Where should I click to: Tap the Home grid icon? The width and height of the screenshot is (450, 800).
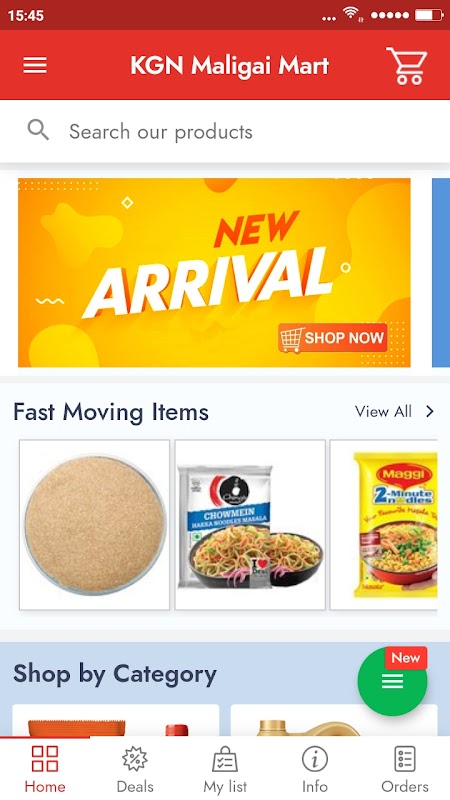point(45,759)
